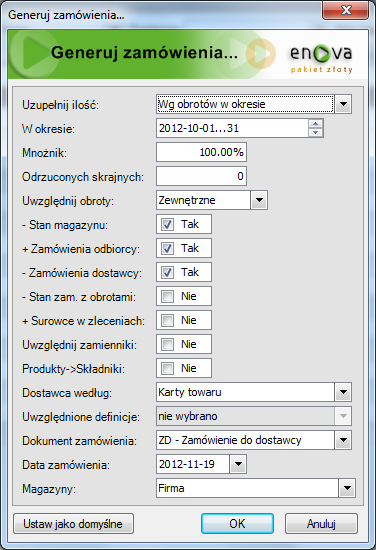Click the Firma value in Magazyny

pyautogui.click(x=171, y=488)
